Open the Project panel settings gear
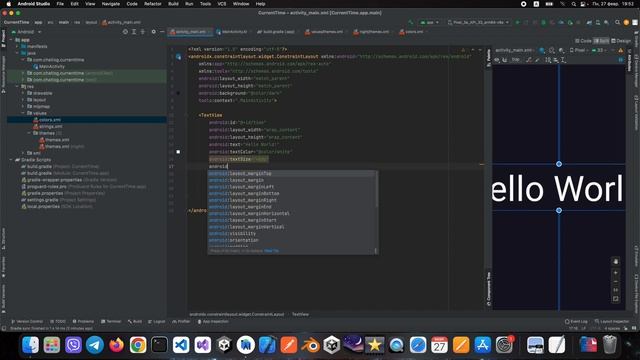 tap(153, 31)
